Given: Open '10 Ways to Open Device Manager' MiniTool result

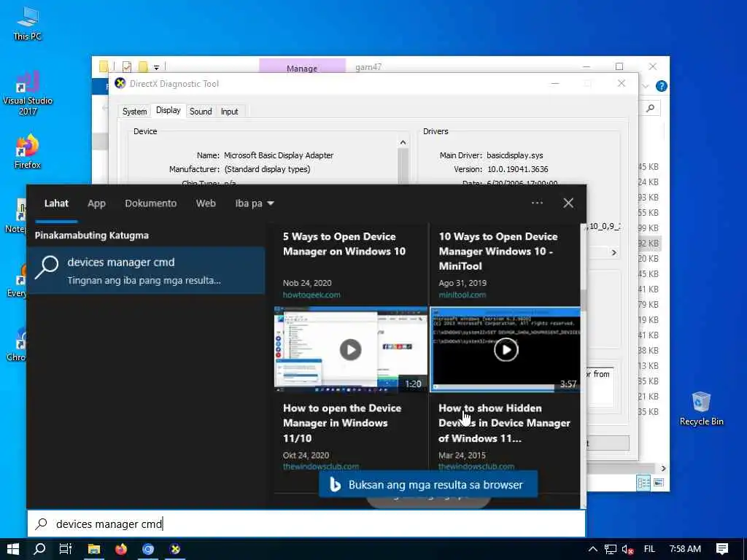Looking at the screenshot, I should point(498,251).
